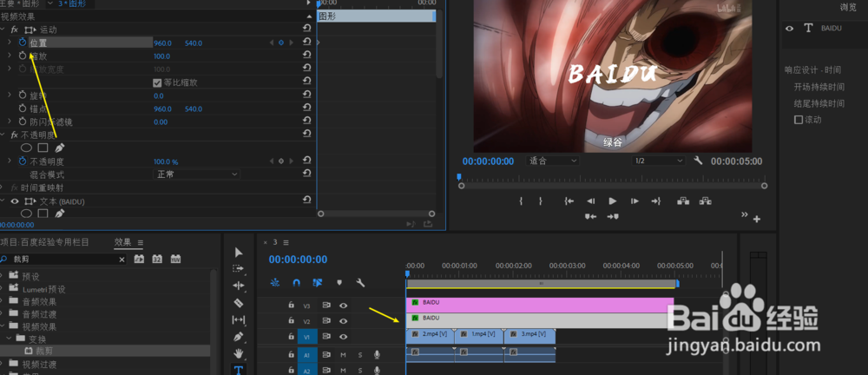Screen dimensions: 868x375
Task: Uncheck 等比缩放 checkbox
Action: tap(156, 82)
